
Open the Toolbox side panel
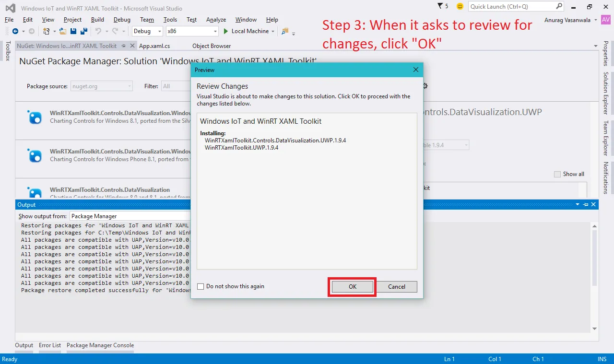[7, 51]
